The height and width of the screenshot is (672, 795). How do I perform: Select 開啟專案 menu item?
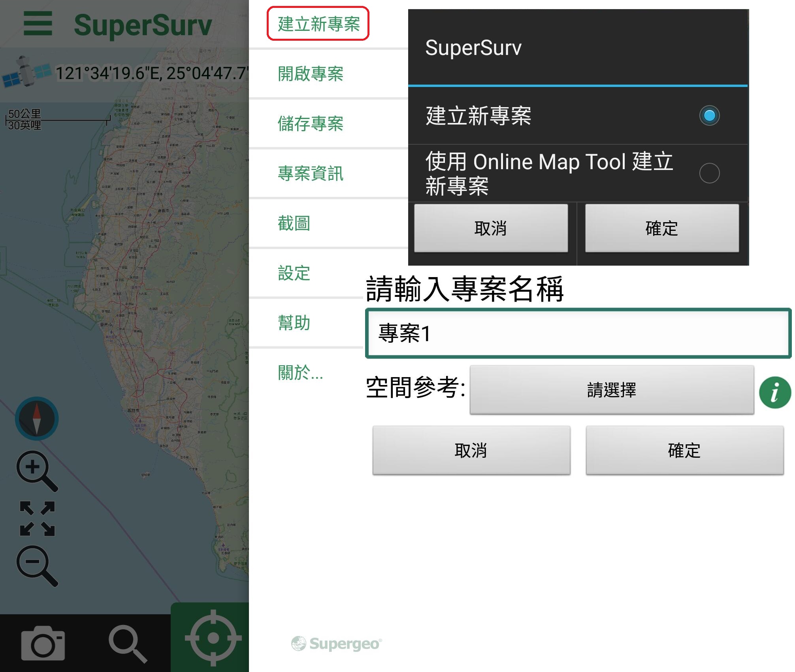pos(311,74)
